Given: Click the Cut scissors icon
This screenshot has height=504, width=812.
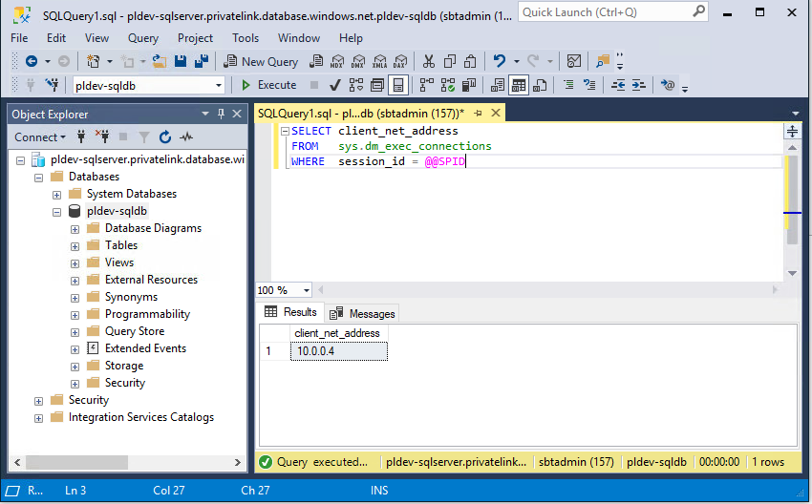Looking at the screenshot, I should point(428,62).
